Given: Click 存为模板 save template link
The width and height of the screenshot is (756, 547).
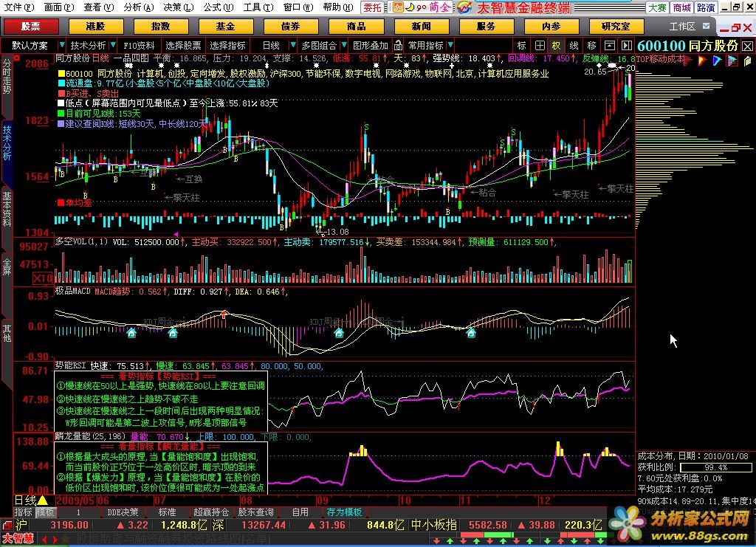Looking at the screenshot, I should click(x=344, y=512).
